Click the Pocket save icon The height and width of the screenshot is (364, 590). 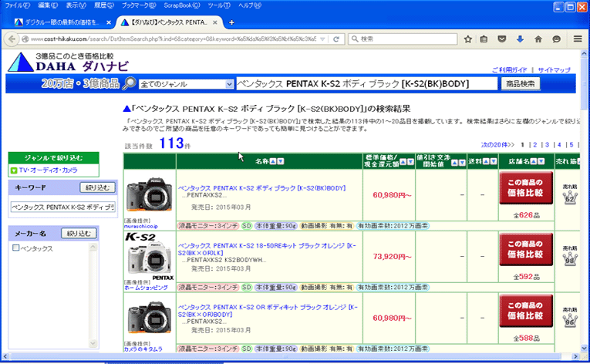[x=501, y=39]
